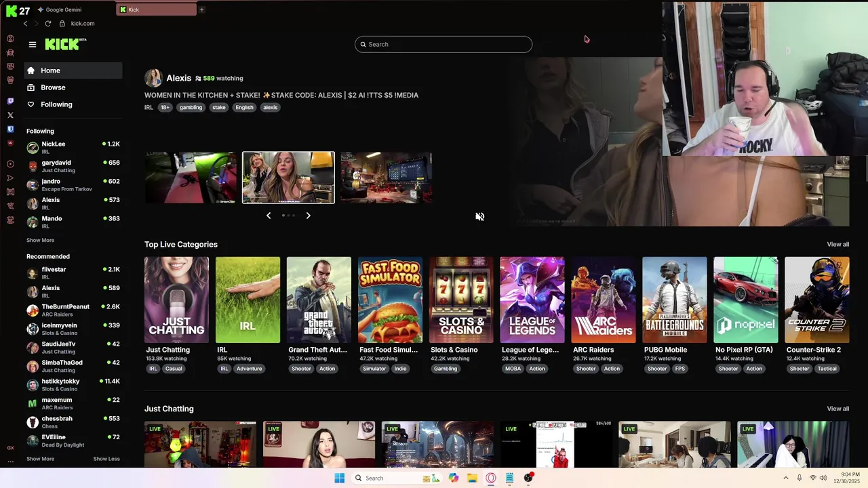Click the padlock site info icon
Viewport: 868px width, 488px height.
62,24
